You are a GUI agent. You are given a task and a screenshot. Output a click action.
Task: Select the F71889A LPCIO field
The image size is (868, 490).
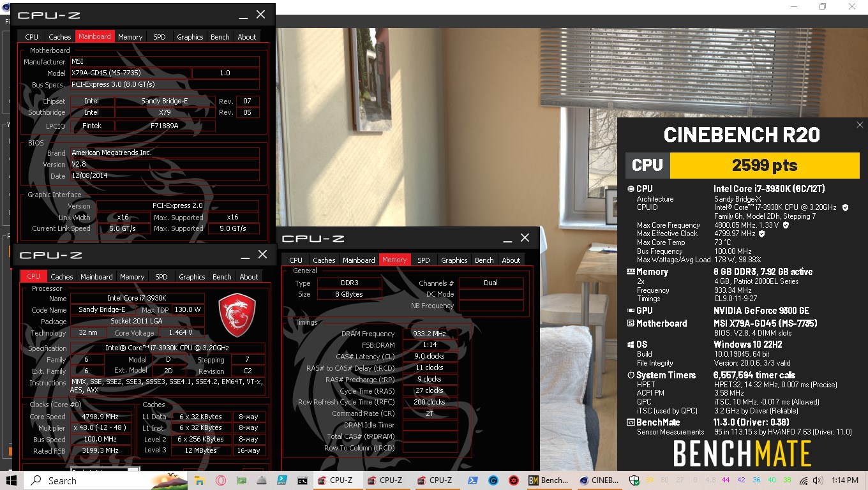(x=165, y=126)
